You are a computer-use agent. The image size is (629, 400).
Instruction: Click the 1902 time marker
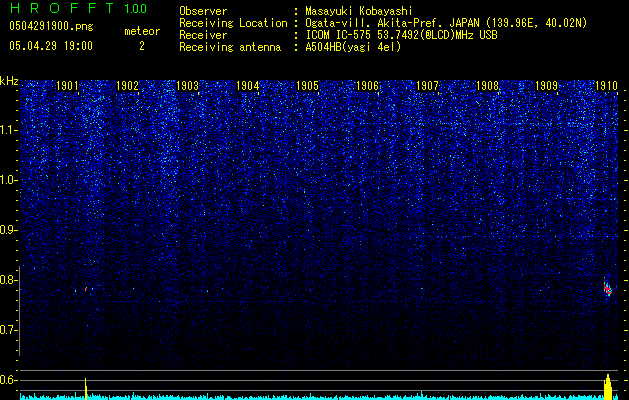pos(127,85)
